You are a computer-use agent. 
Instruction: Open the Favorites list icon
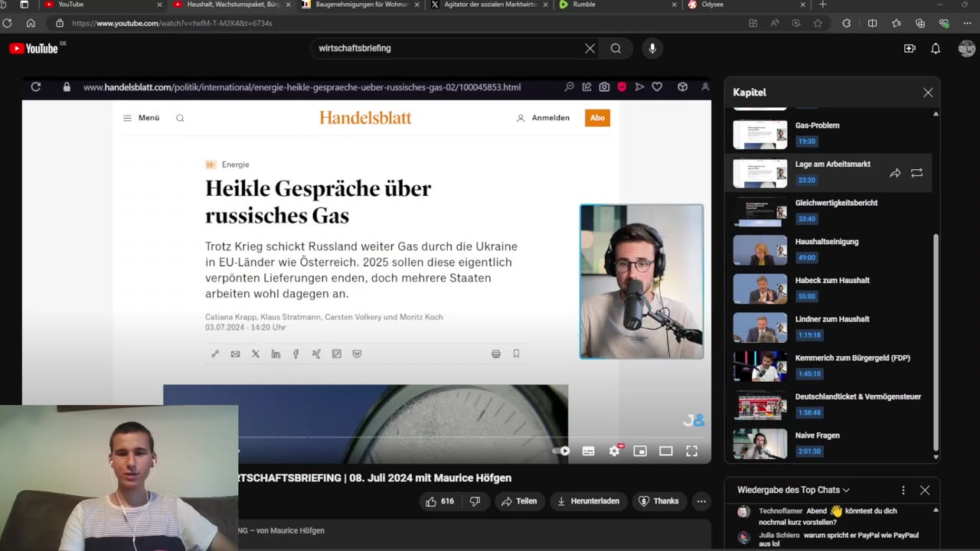pyautogui.click(x=897, y=23)
